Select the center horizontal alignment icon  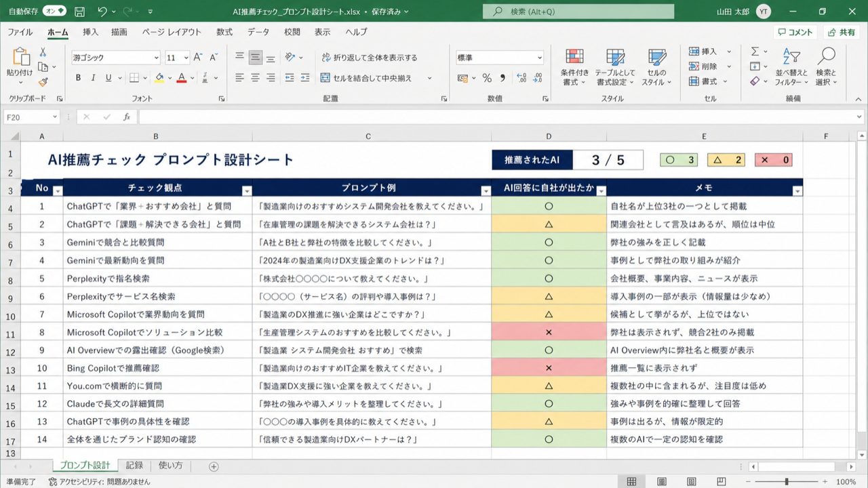(255, 78)
